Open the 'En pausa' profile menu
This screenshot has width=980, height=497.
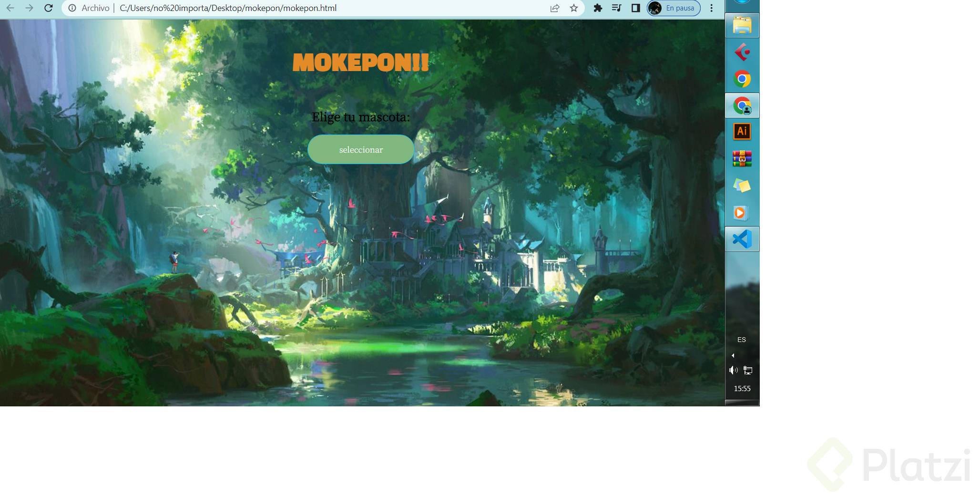(674, 8)
